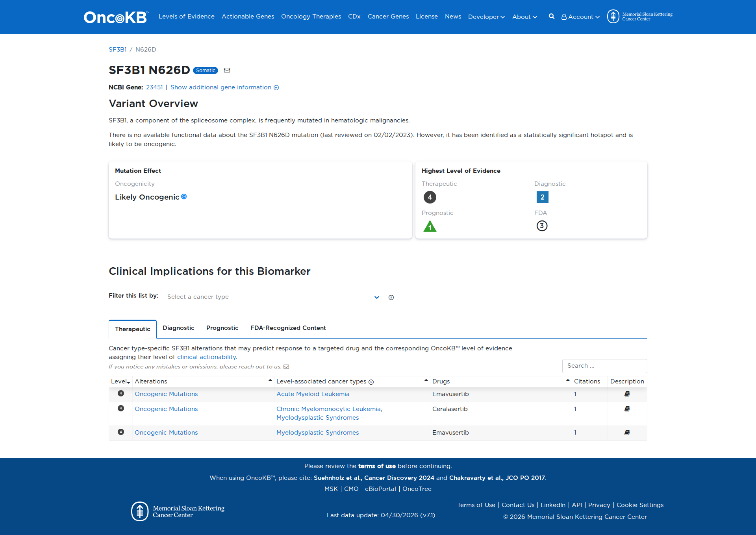Click the info icon next to Likely Oncogenic
This screenshot has height=535, width=756.
tap(184, 196)
